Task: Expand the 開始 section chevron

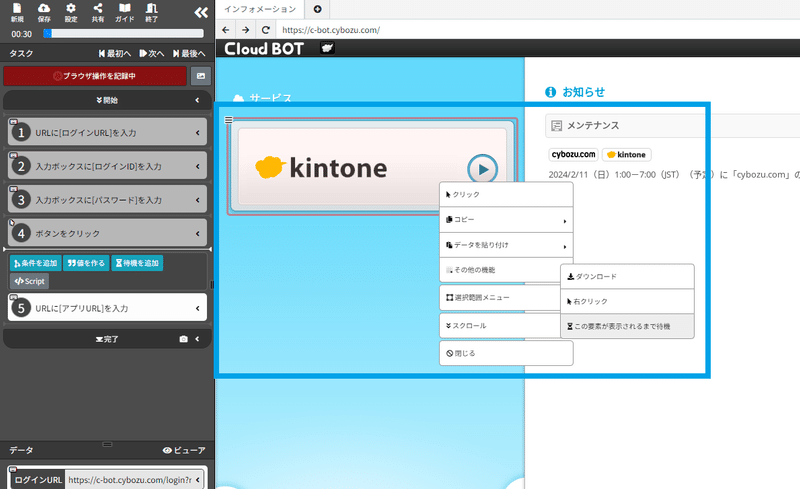Action: (197, 100)
